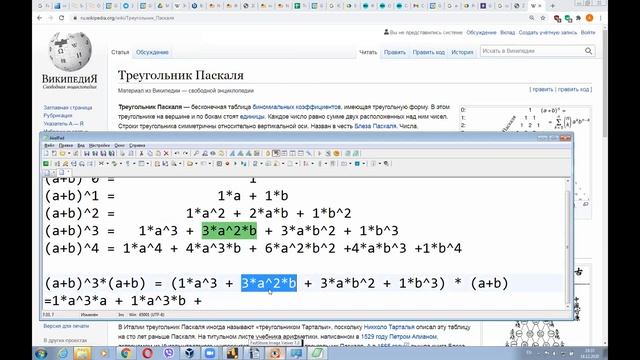Click Создать учётную запись link

pyautogui.click(x=548, y=32)
